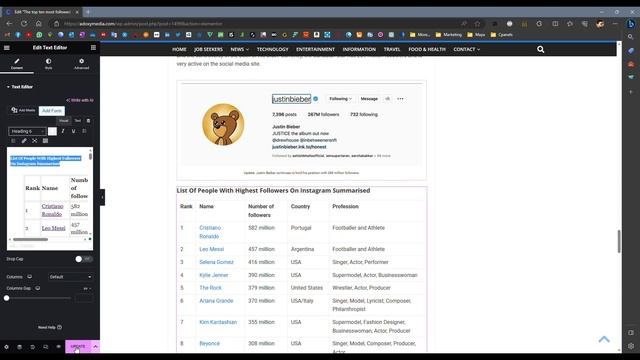Open the JOB SEEKERS menu item

click(208, 49)
